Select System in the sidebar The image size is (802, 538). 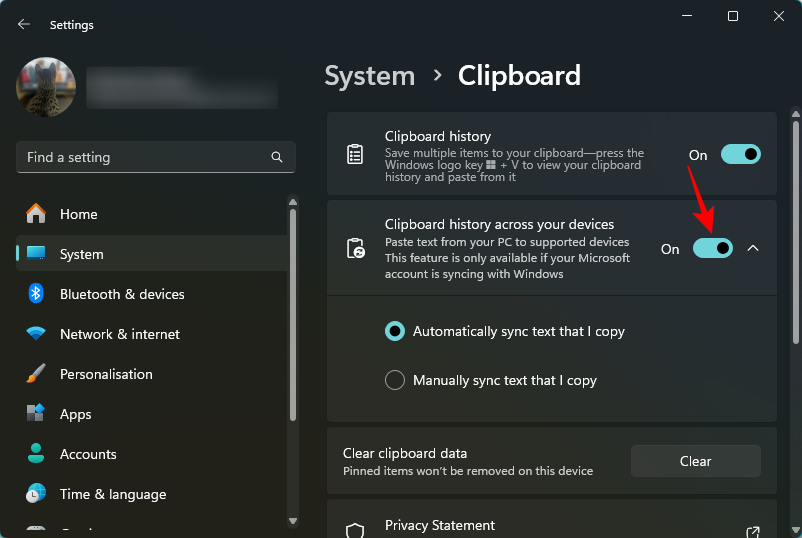[152, 254]
